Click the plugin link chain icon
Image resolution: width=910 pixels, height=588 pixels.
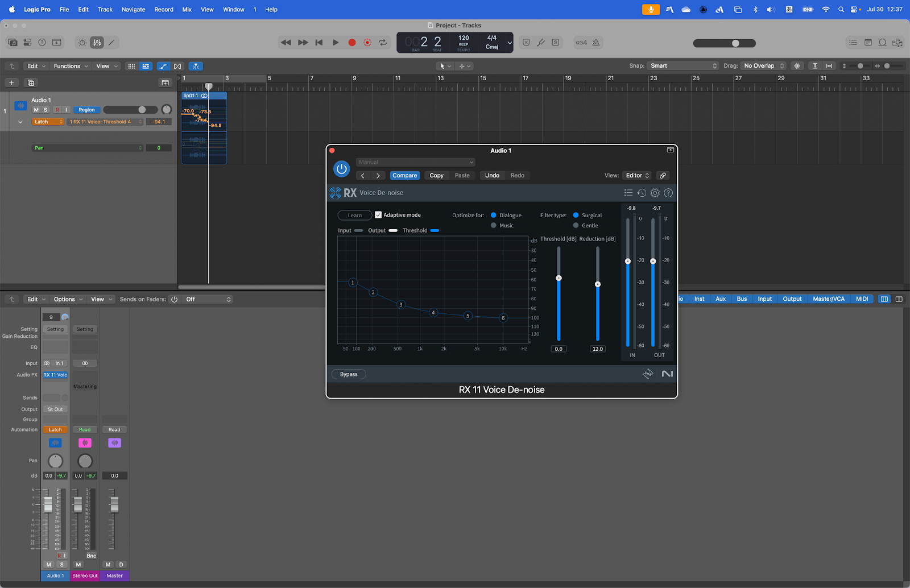pyautogui.click(x=663, y=176)
